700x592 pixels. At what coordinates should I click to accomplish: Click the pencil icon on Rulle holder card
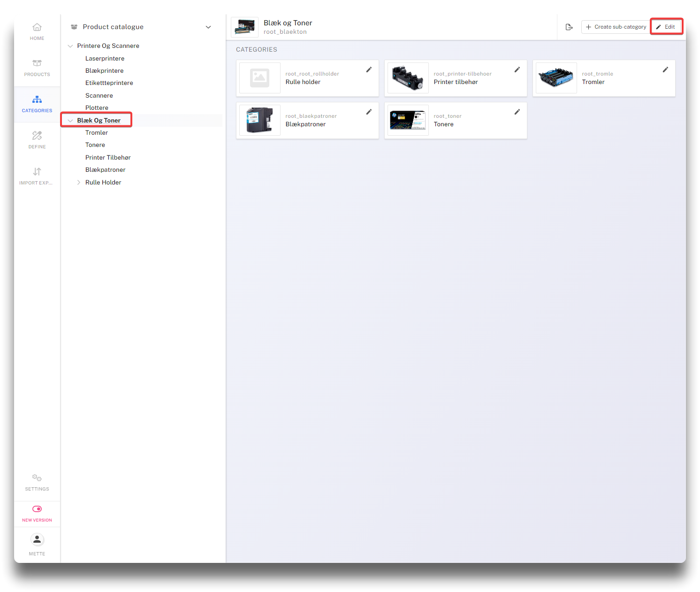(369, 70)
